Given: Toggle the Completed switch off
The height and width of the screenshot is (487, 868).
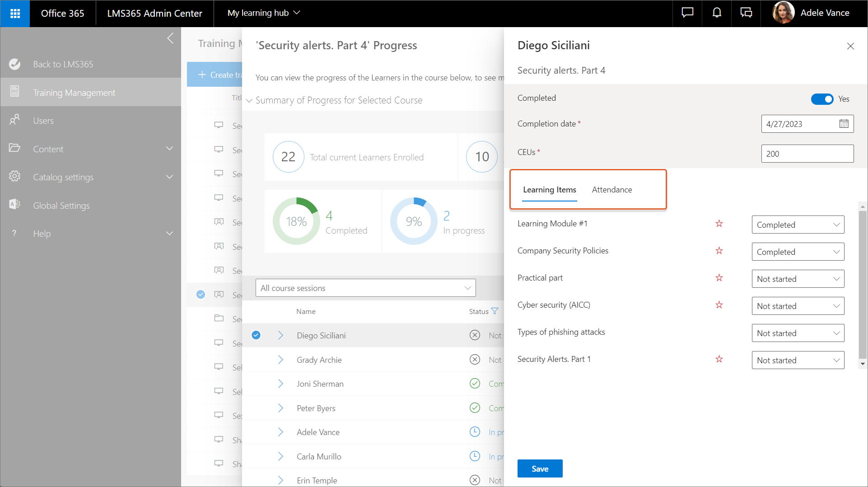Looking at the screenshot, I should (822, 99).
